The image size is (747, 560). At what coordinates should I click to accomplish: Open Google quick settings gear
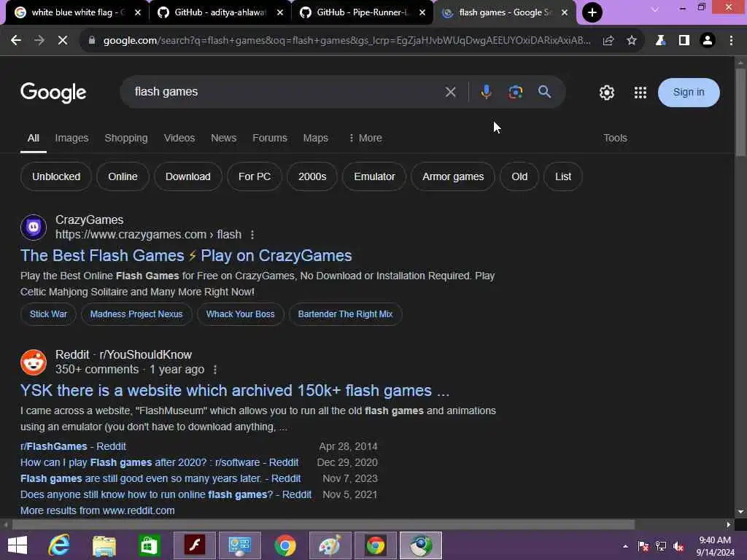point(606,93)
